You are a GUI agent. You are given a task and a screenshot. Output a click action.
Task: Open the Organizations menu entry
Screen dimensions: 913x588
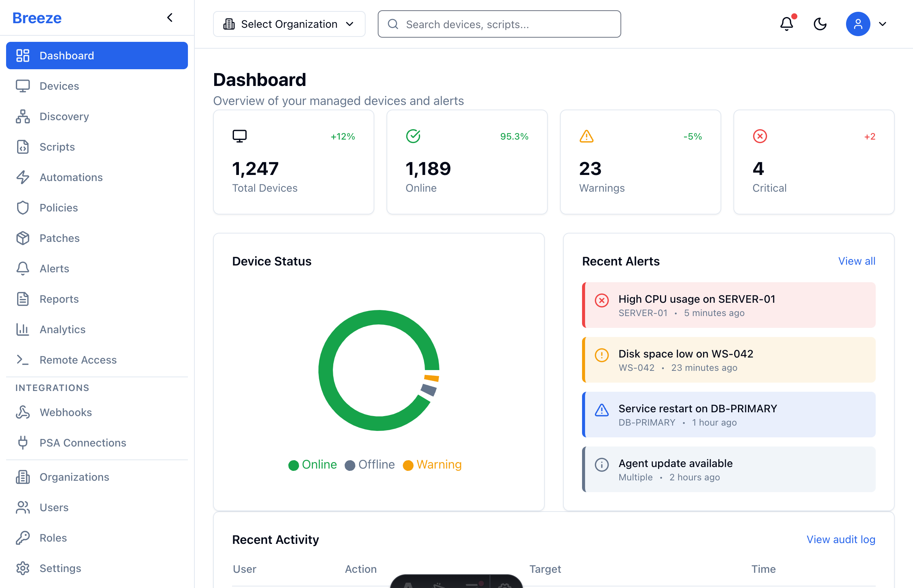pos(74,477)
